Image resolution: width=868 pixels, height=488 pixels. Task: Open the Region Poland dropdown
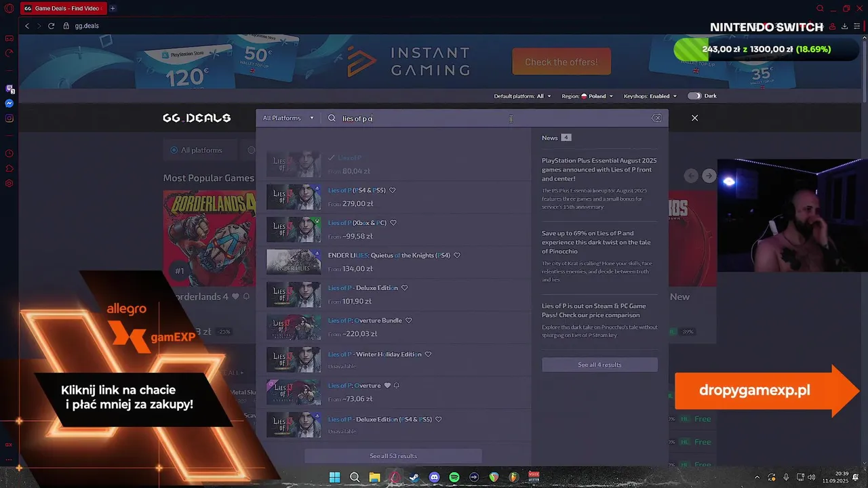(x=587, y=96)
